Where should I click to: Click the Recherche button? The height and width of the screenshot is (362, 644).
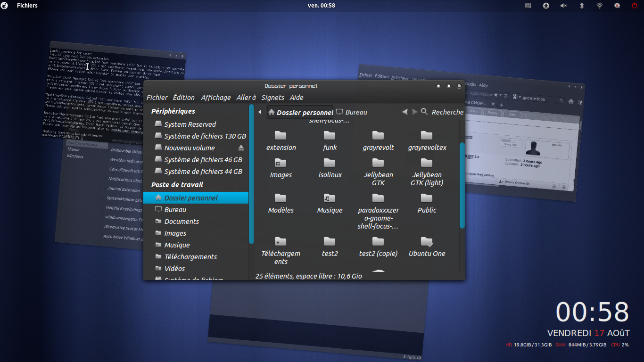pos(447,112)
